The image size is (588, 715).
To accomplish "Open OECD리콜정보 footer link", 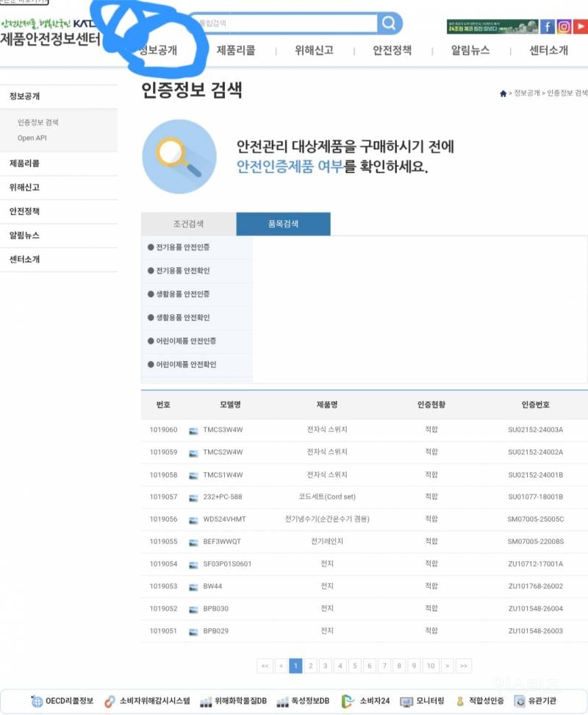I will pos(62,701).
